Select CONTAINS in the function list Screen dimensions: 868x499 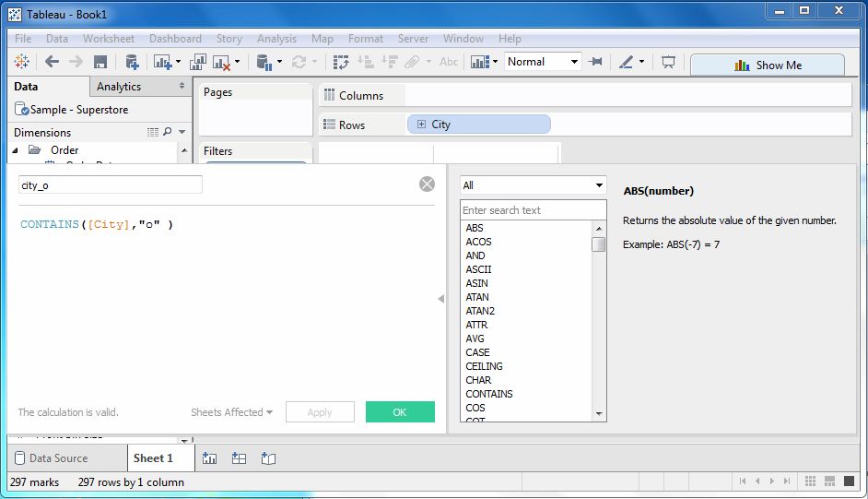click(489, 394)
